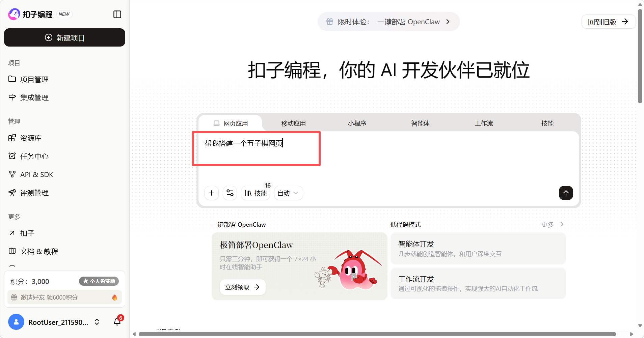The image size is (644, 338).
Task: Select the 工作流 tab
Action: click(484, 123)
